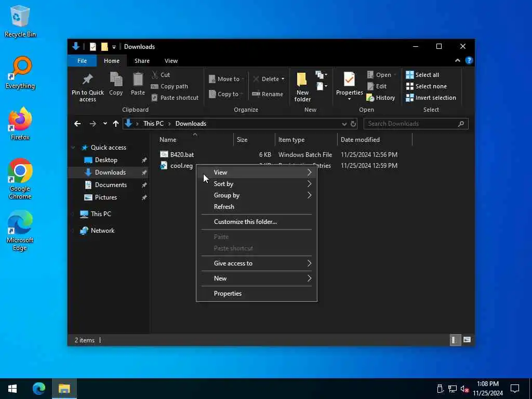
Task: Open the Recycle Bin desktop icon
Action: [20, 21]
